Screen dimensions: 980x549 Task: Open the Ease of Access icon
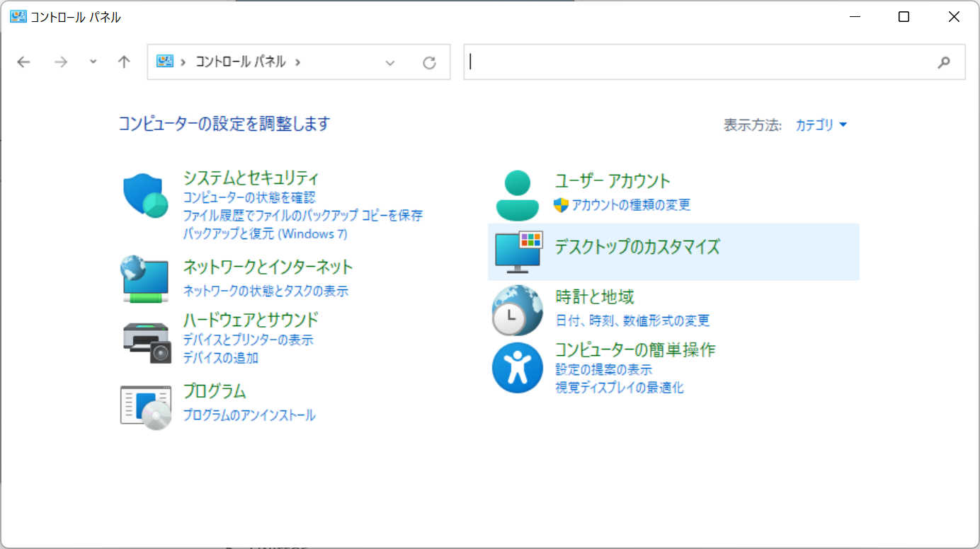(x=518, y=368)
